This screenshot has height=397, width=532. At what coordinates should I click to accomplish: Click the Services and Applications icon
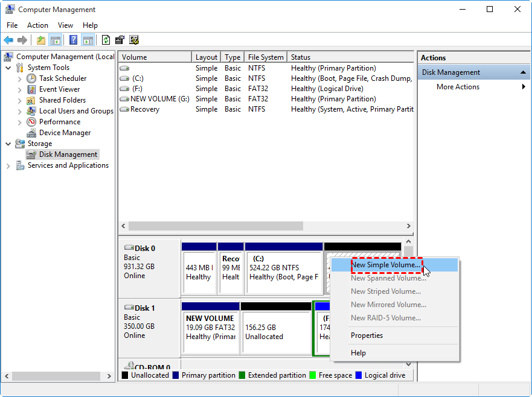click(20, 165)
